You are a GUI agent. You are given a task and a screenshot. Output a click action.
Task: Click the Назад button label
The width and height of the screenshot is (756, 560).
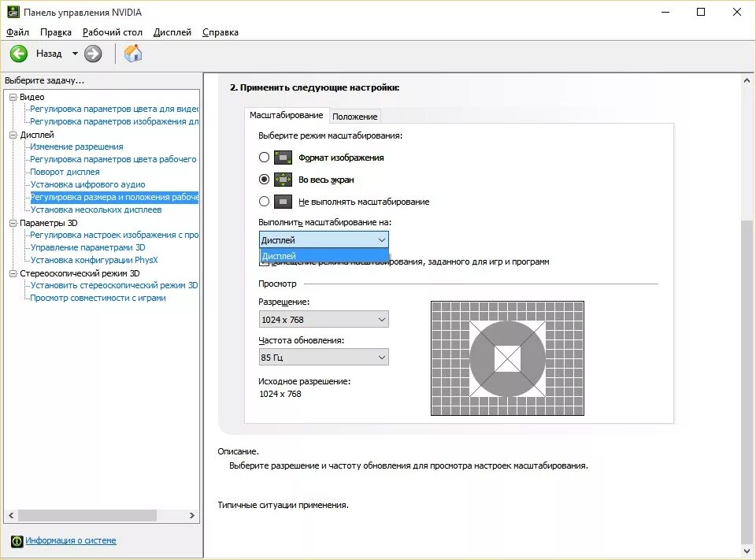pos(49,54)
